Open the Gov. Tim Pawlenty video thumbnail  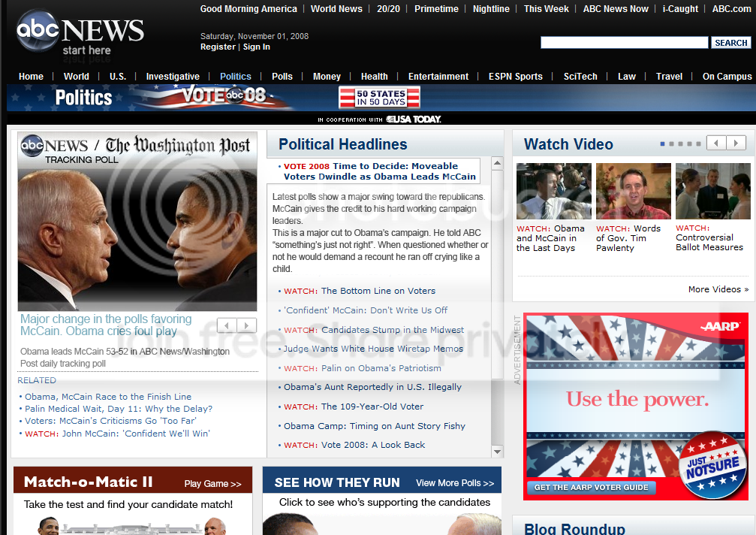(x=633, y=191)
